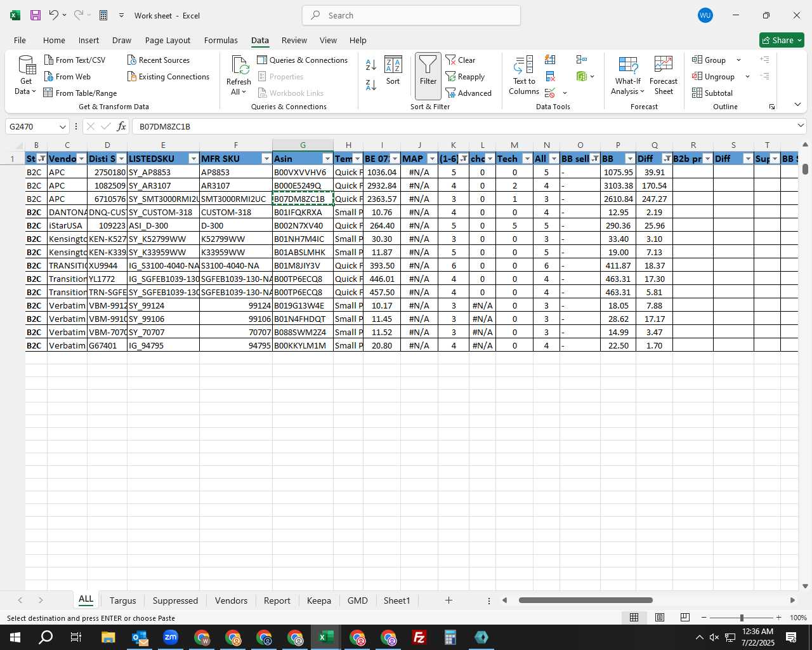Click the Insert Function fx button
The width and height of the screenshot is (812, 650).
(121, 126)
